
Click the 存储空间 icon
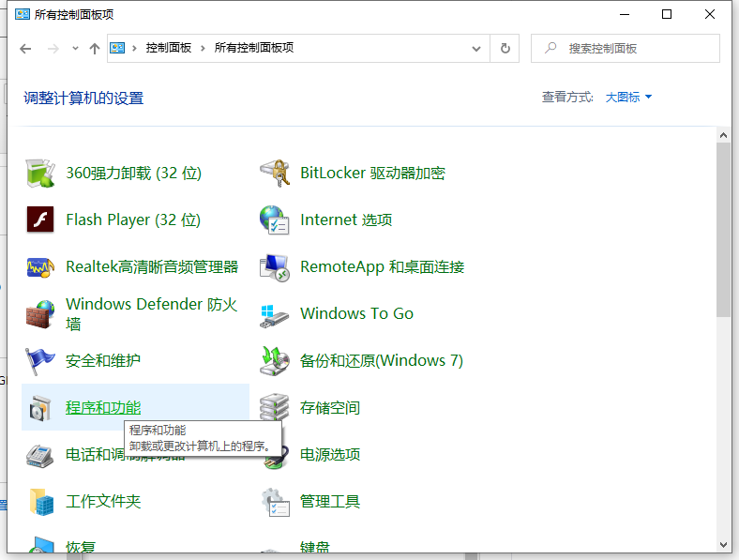click(x=275, y=408)
